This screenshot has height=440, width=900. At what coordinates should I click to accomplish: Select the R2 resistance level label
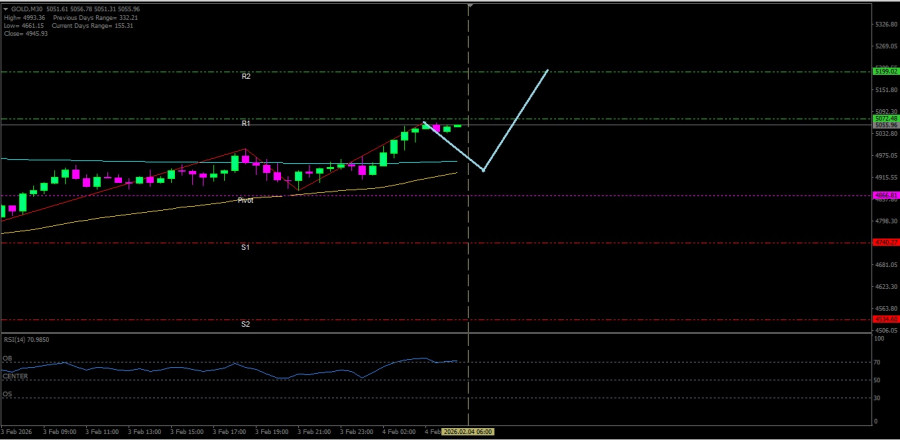[245, 76]
